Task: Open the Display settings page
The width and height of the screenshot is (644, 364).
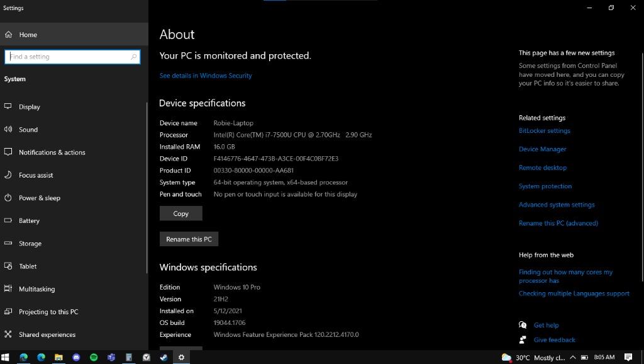Action: (29, 107)
